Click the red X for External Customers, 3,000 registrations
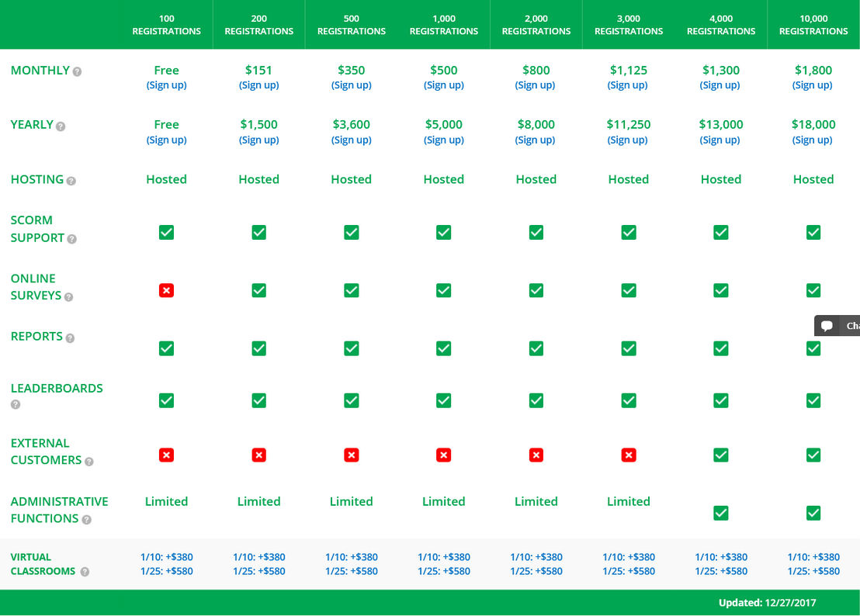This screenshot has height=616, width=860. click(629, 455)
